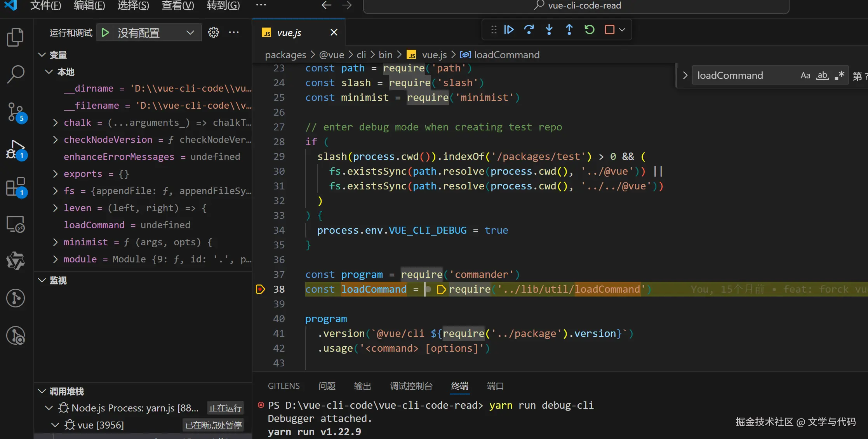The width and height of the screenshot is (868, 439).
Task: Restart the debugging session
Action: [x=590, y=30]
